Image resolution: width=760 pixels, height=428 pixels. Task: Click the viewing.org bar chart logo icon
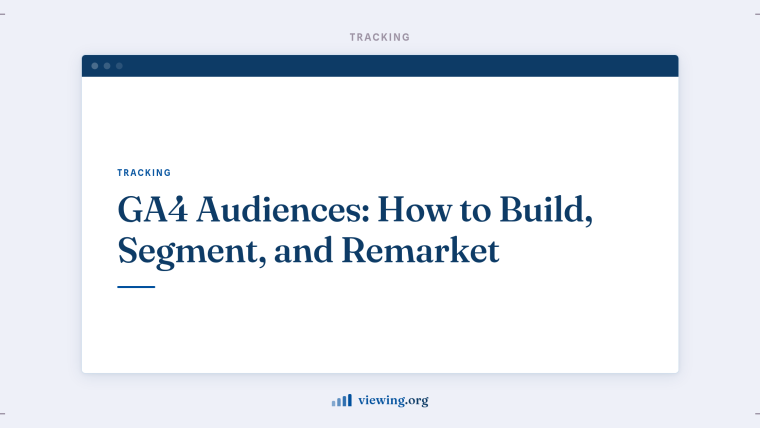[342, 400]
